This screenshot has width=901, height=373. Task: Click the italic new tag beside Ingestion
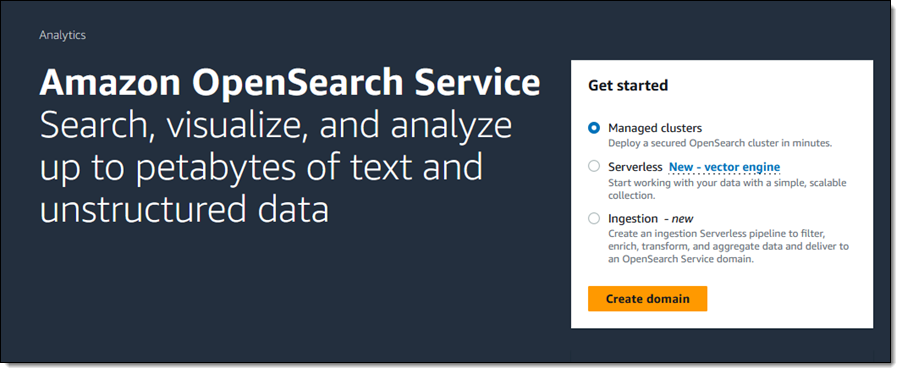[x=680, y=219]
